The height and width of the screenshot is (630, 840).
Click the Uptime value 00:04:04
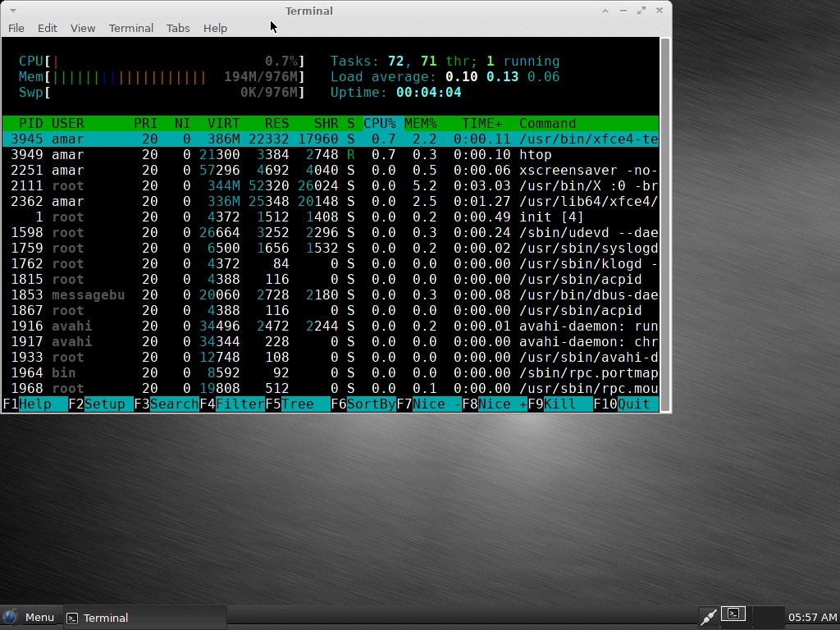point(428,92)
